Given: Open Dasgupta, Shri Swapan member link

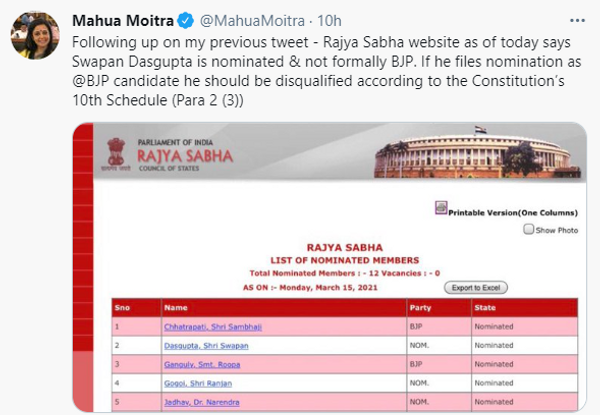Looking at the screenshot, I should point(206,346).
